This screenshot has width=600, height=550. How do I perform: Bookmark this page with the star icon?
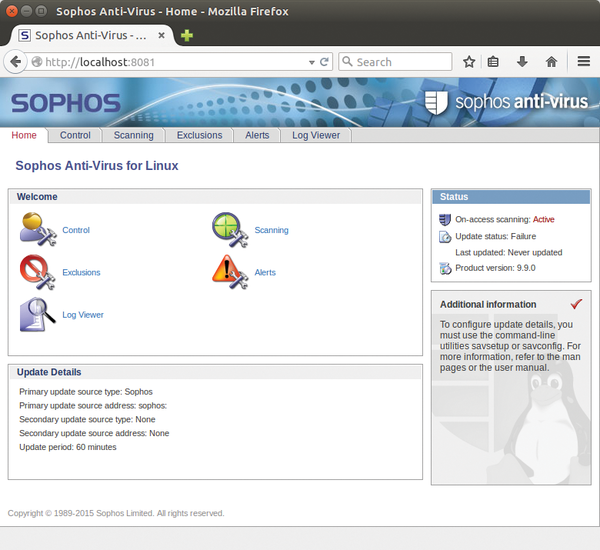click(469, 62)
